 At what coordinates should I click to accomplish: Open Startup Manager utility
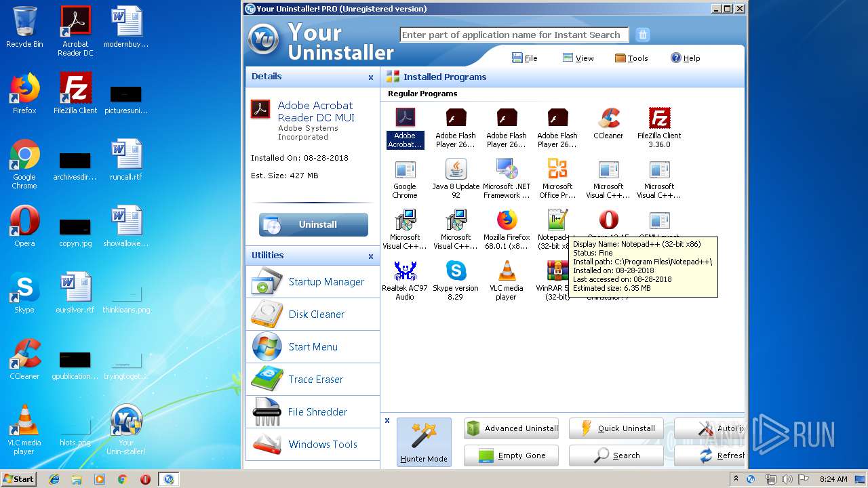tap(313, 282)
